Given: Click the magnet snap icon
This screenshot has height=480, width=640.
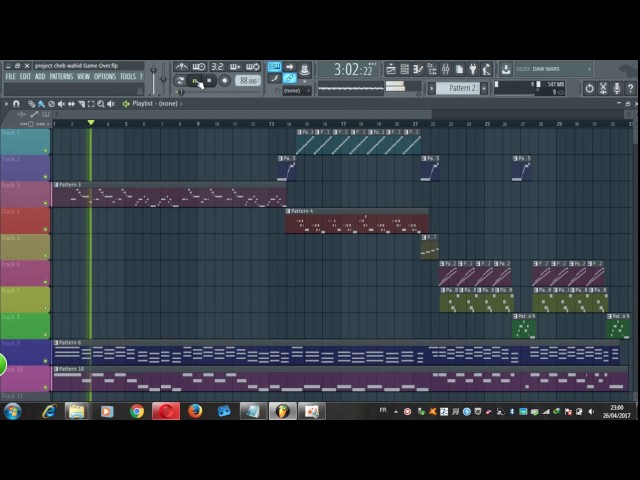Looking at the screenshot, I should 16,104.
